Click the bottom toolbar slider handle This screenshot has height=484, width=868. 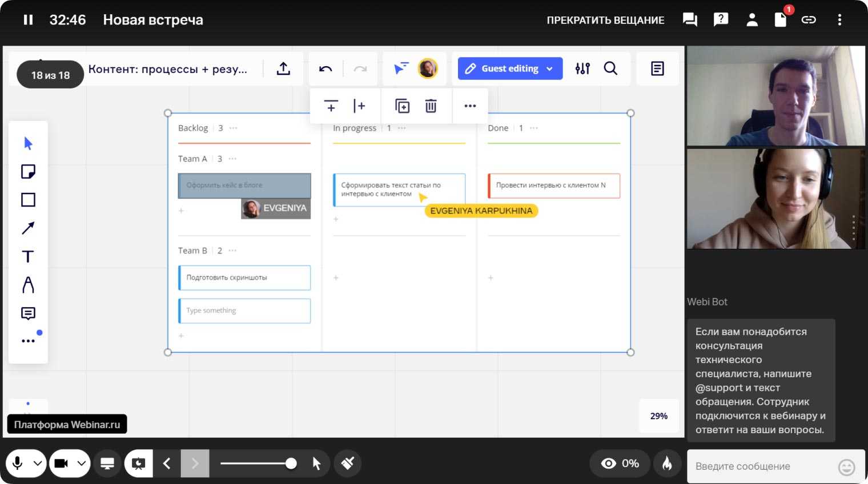pyautogui.click(x=291, y=463)
